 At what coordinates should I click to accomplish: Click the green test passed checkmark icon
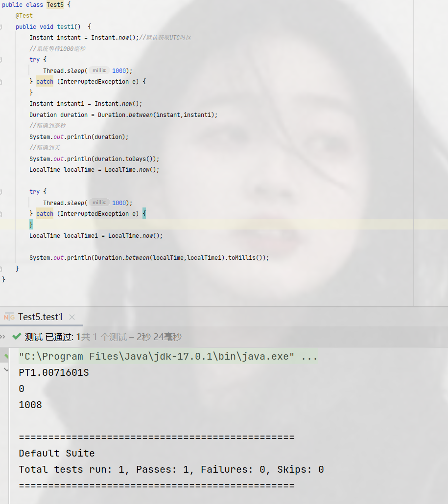pos(16,337)
